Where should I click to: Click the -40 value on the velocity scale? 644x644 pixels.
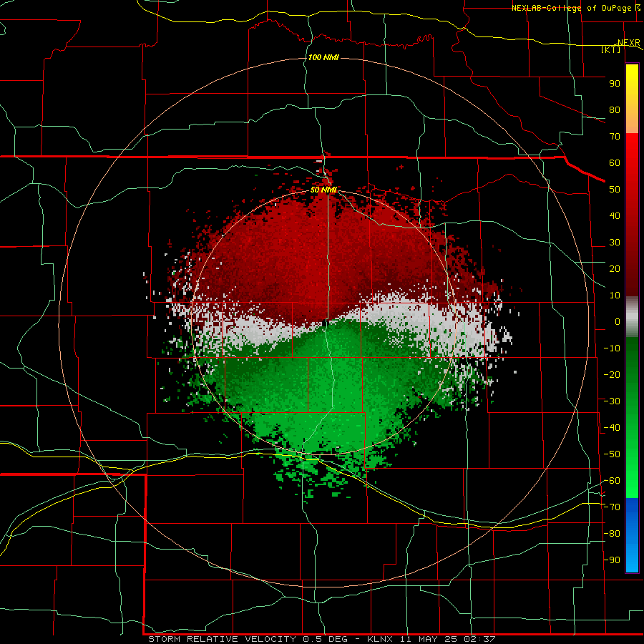click(x=612, y=428)
